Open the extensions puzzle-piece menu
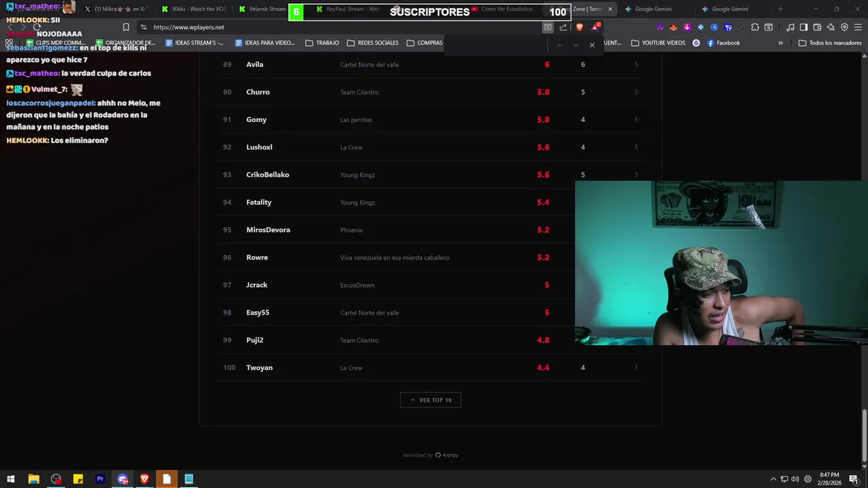The width and height of the screenshot is (868, 488). coord(755,27)
